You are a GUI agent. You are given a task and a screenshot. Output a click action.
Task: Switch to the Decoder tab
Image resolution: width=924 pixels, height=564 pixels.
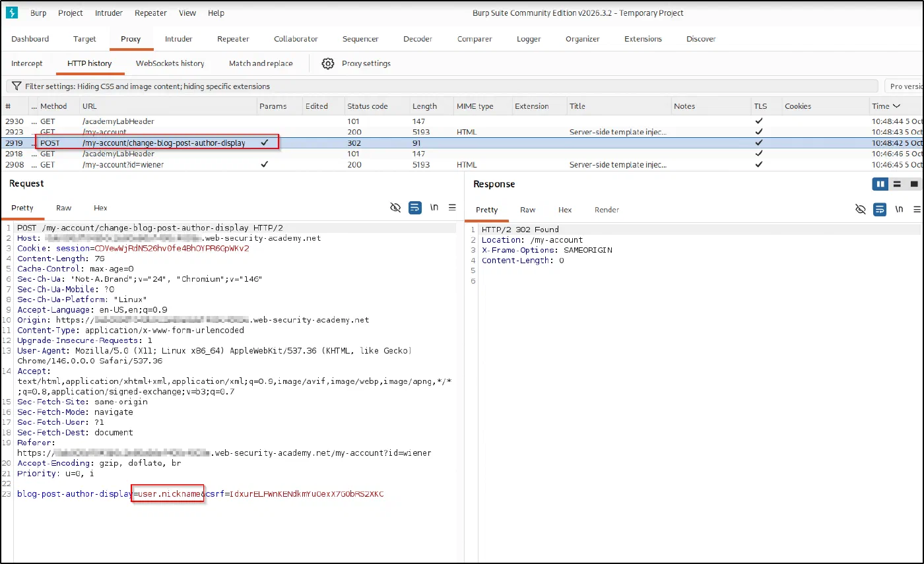pyautogui.click(x=418, y=39)
